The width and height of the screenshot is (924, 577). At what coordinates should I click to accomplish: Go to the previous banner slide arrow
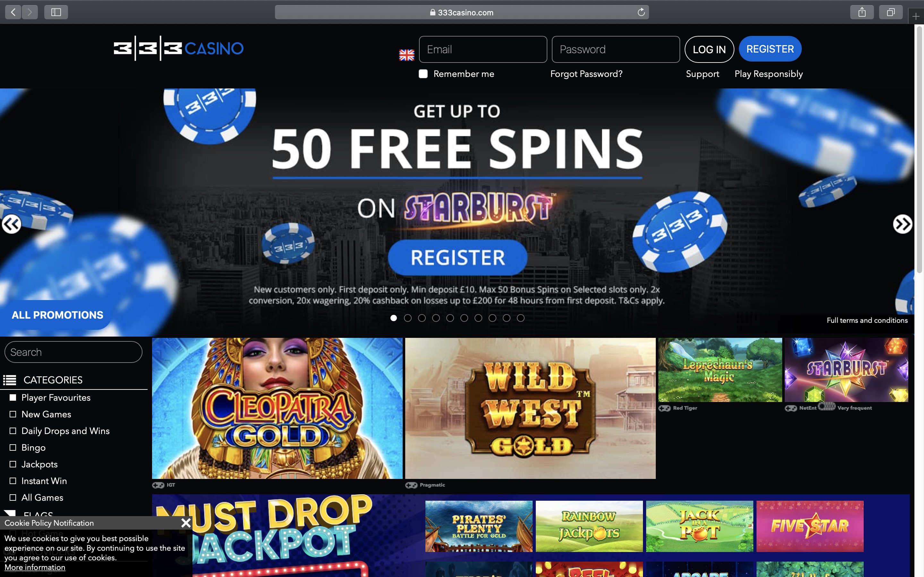click(12, 224)
